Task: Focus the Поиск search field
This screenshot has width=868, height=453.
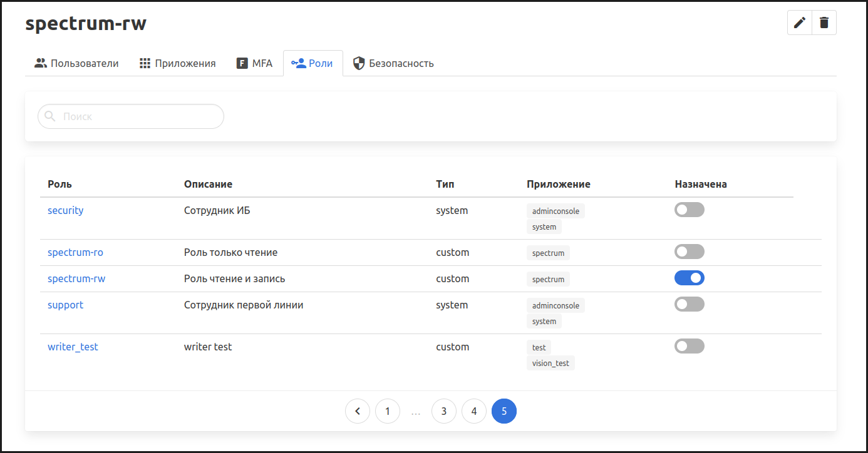Action: click(138, 116)
